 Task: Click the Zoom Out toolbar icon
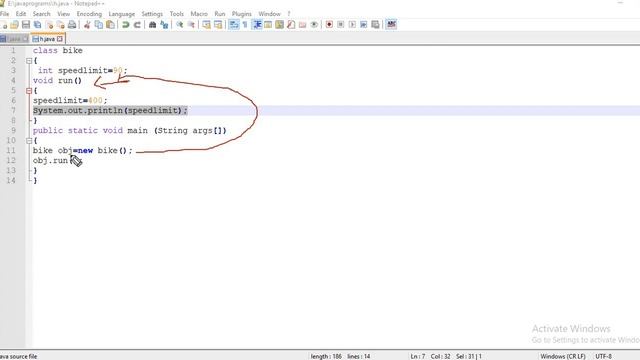(x=191, y=25)
